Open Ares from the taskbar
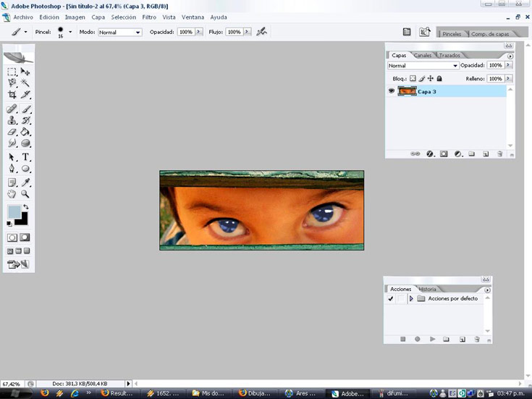Screen dimensions: 532x399 coord(301,393)
